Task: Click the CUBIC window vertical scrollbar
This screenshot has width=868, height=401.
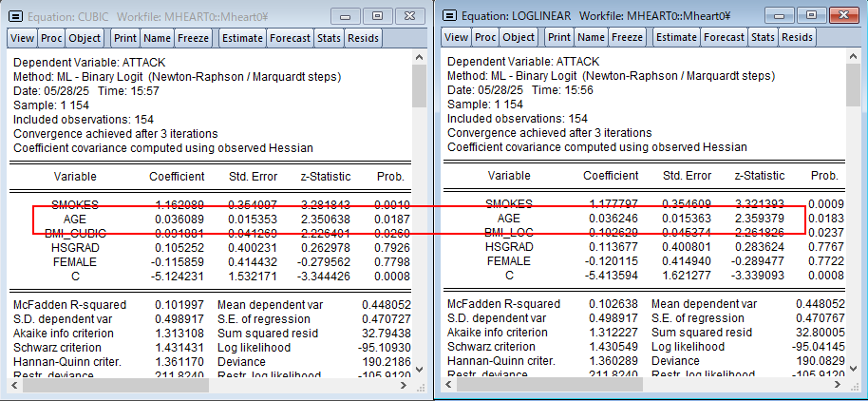Action: pyautogui.click(x=419, y=190)
